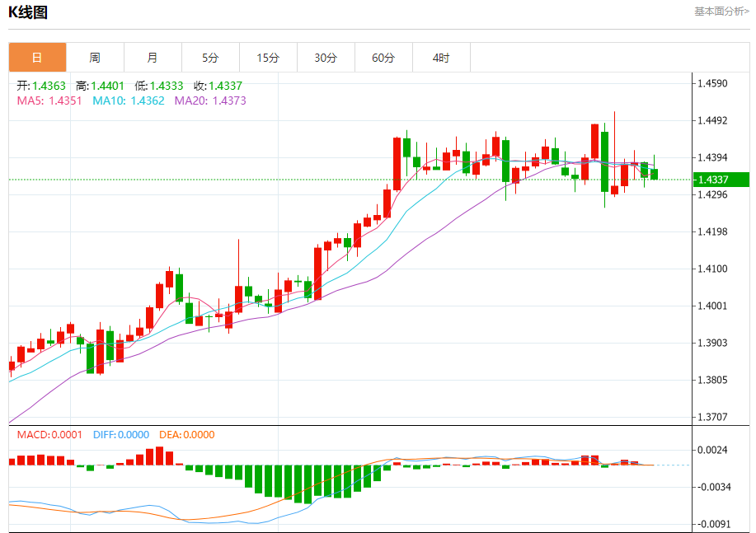Click the MACD value label
This screenshot has width=756, height=533.
(49, 435)
